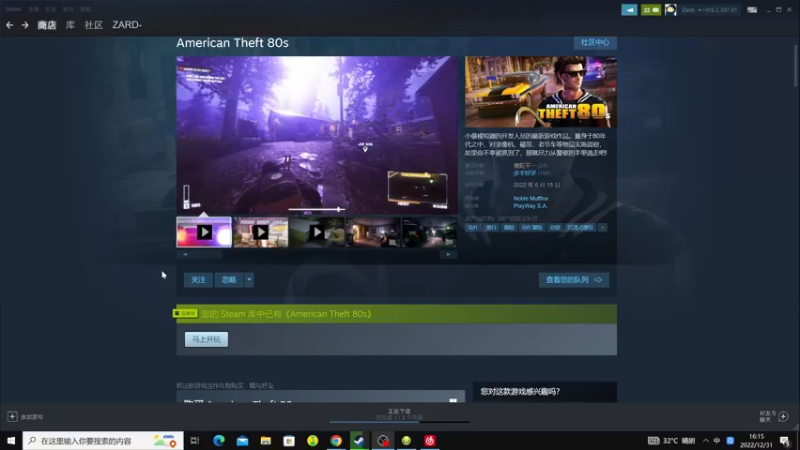This screenshot has height=450, width=800.
Task: Open File Explorer from taskbar
Action: coord(265,440)
